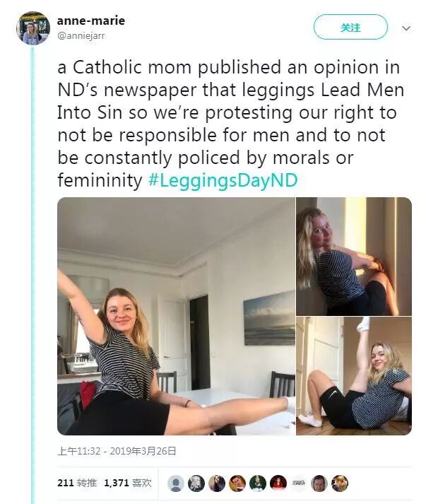Open the @anniejarr handle link

[x=81, y=35]
